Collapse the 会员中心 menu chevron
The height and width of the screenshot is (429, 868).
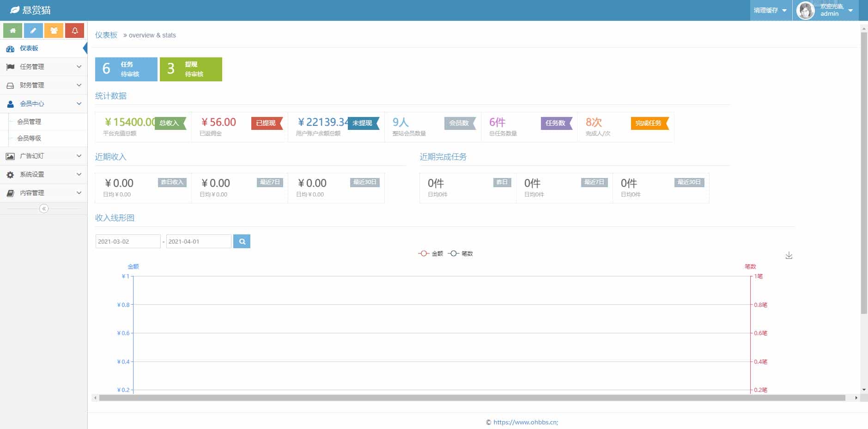pos(79,104)
